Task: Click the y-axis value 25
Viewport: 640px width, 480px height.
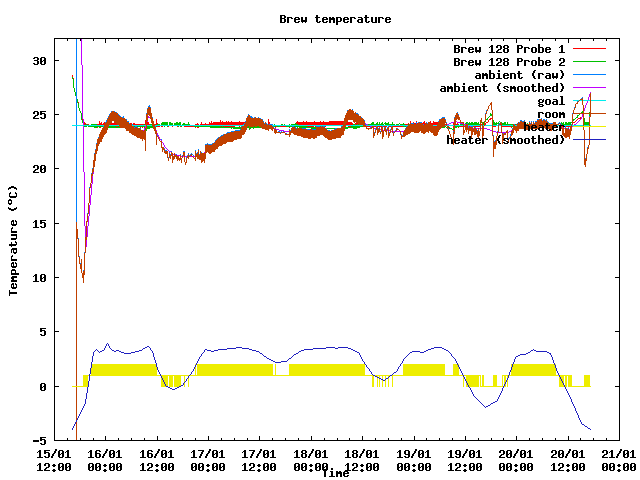Action: (x=39, y=115)
